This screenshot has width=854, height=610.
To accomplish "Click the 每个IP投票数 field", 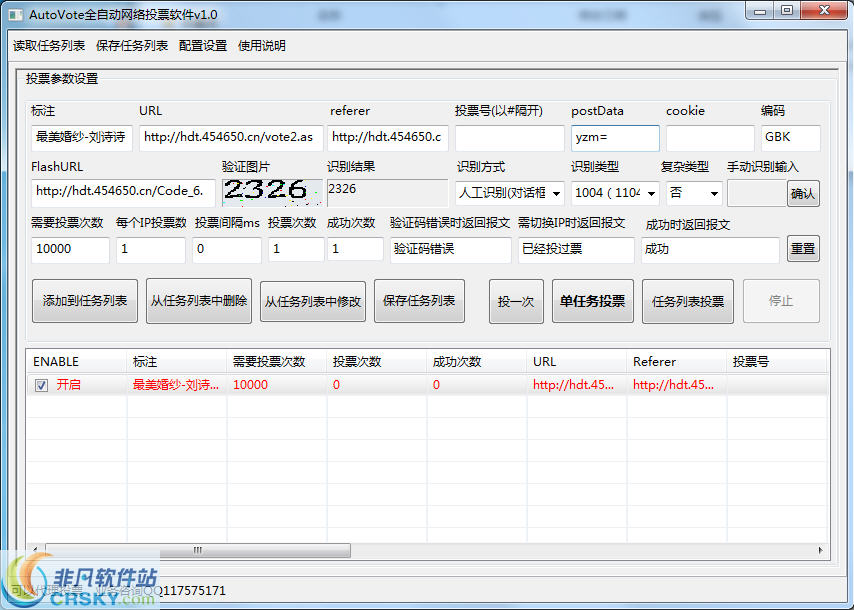I will point(151,250).
